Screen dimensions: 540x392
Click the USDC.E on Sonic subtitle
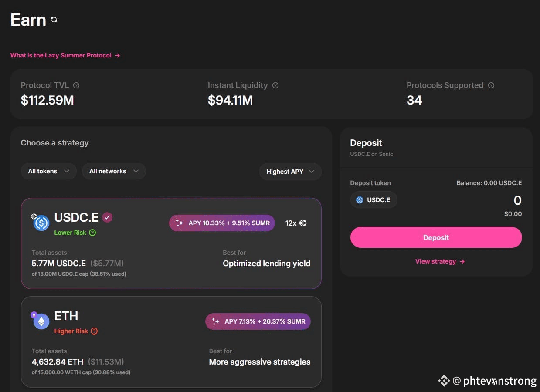click(371, 154)
